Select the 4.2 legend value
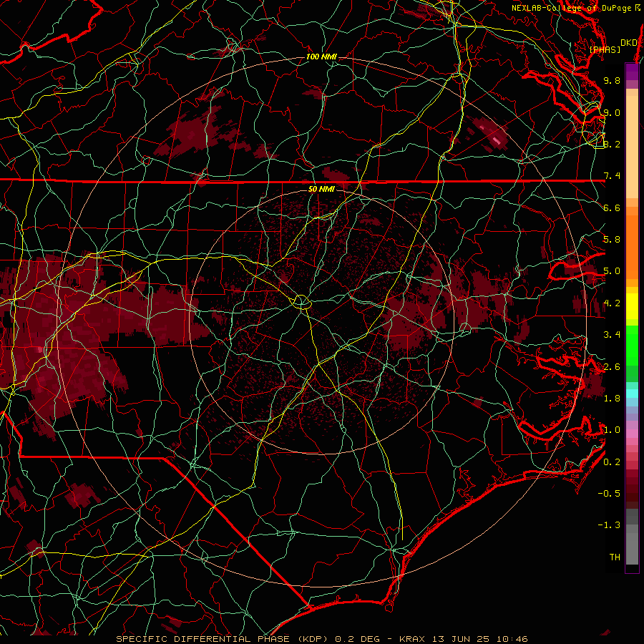The height and width of the screenshot is (644, 644). (612, 303)
